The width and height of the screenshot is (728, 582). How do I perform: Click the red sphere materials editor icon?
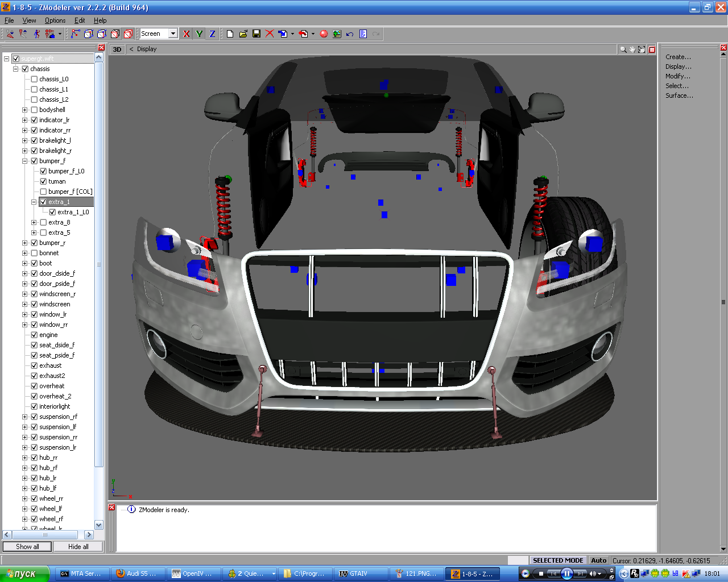324,34
